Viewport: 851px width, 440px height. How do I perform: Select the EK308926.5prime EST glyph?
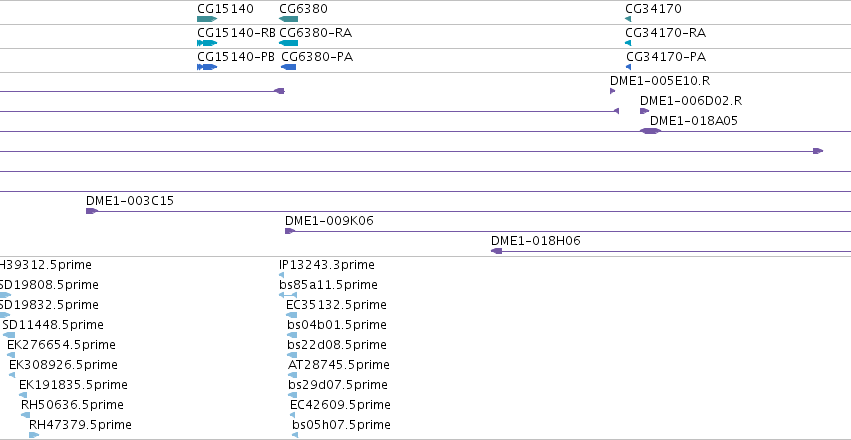click(x=12, y=375)
